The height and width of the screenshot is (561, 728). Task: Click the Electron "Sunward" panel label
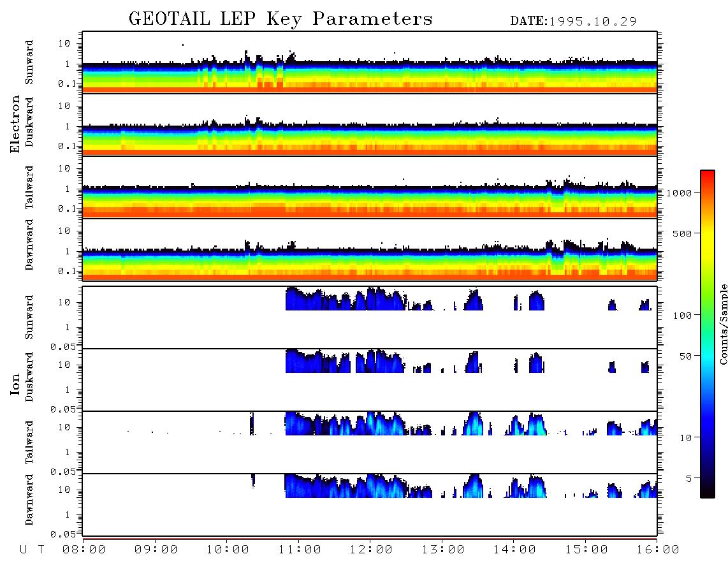(x=29, y=62)
